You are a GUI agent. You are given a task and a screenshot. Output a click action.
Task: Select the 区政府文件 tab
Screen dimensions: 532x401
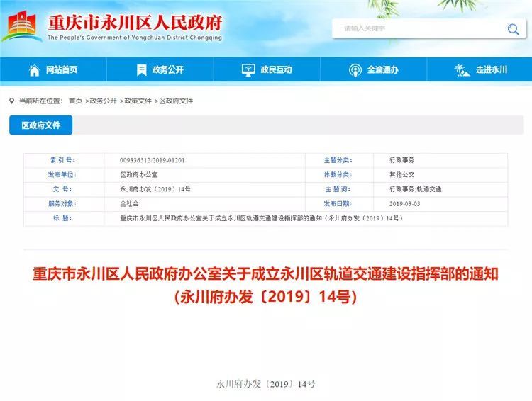[40, 125]
